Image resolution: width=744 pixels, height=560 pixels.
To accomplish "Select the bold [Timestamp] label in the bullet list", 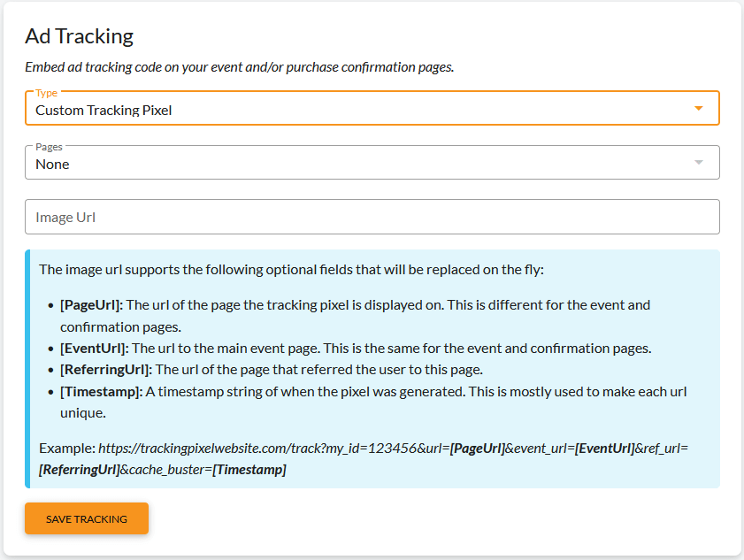I will 101,392.
